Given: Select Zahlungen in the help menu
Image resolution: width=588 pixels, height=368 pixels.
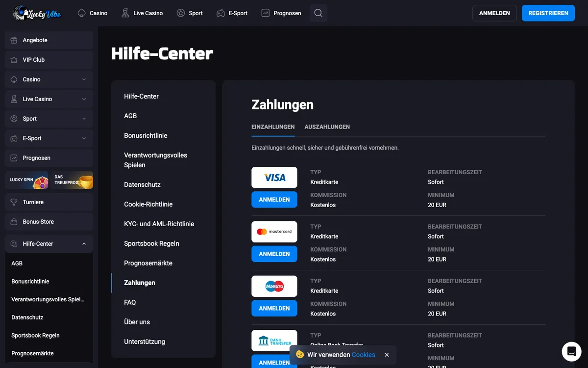Looking at the screenshot, I should pos(140,283).
